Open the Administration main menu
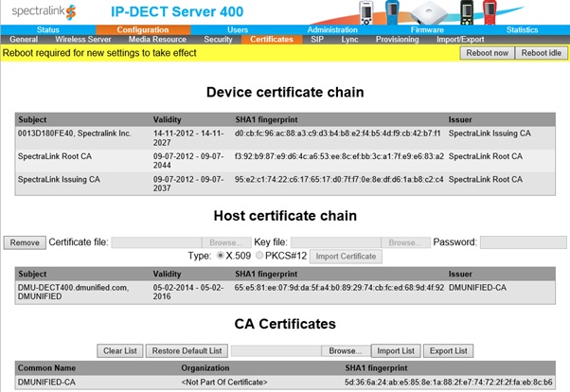Viewport: 570px width, 392px height. pos(332,30)
